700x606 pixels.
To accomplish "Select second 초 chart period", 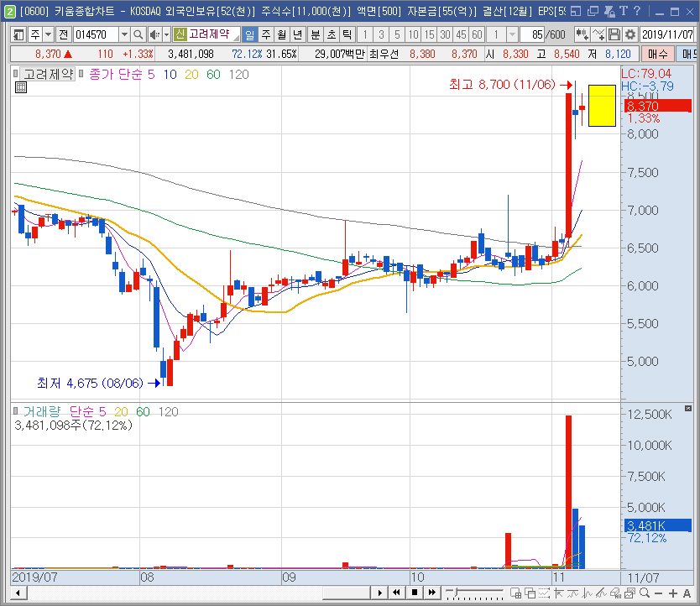I will (332, 34).
